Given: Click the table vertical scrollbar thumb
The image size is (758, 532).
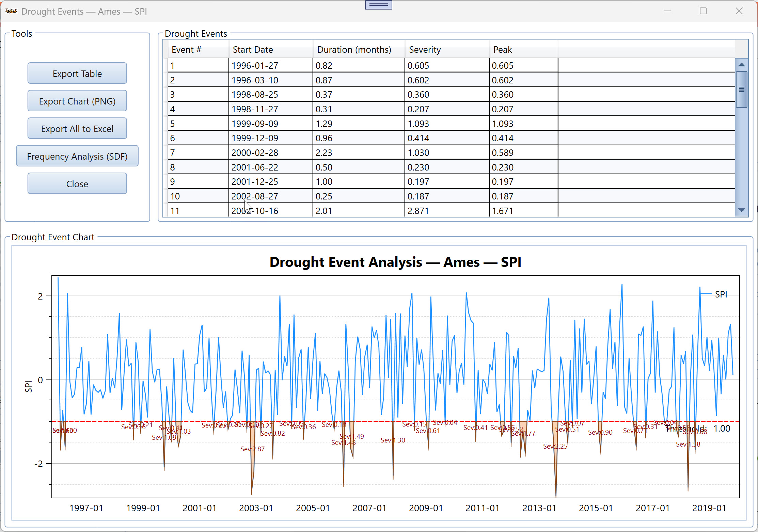Looking at the screenshot, I should (x=742, y=90).
